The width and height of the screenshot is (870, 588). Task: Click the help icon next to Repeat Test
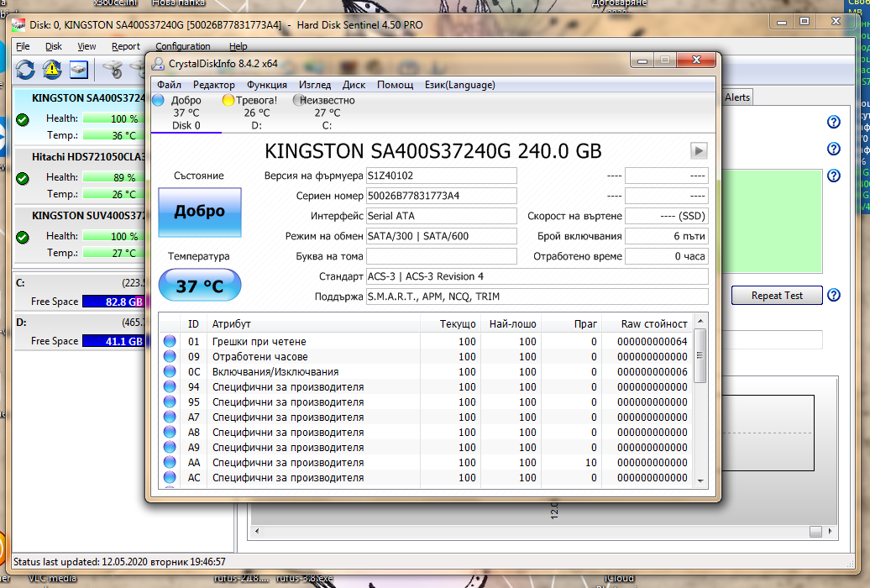[x=833, y=295]
